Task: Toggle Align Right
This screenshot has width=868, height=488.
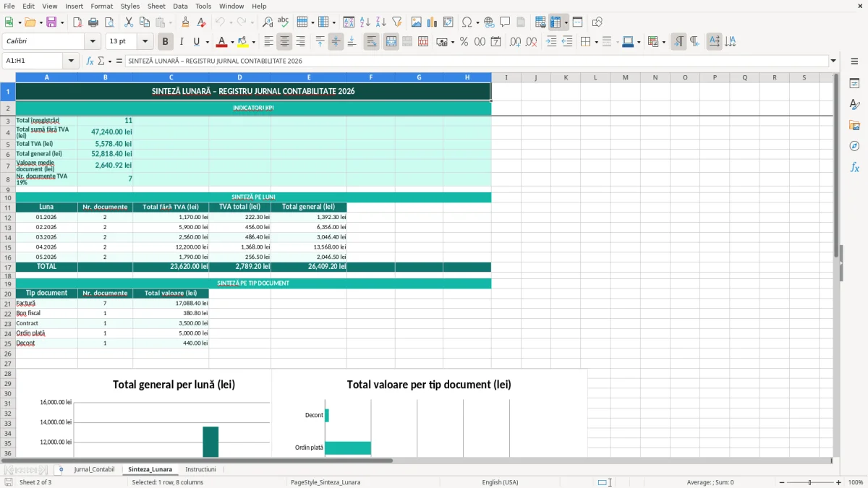Action: pyautogui.click(x=300, y=42)
